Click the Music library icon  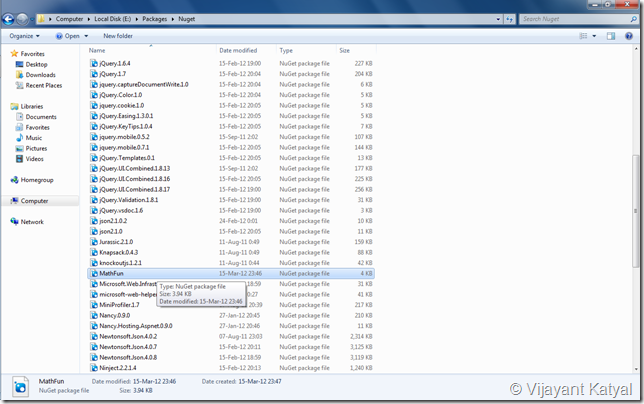coord(19,138)
